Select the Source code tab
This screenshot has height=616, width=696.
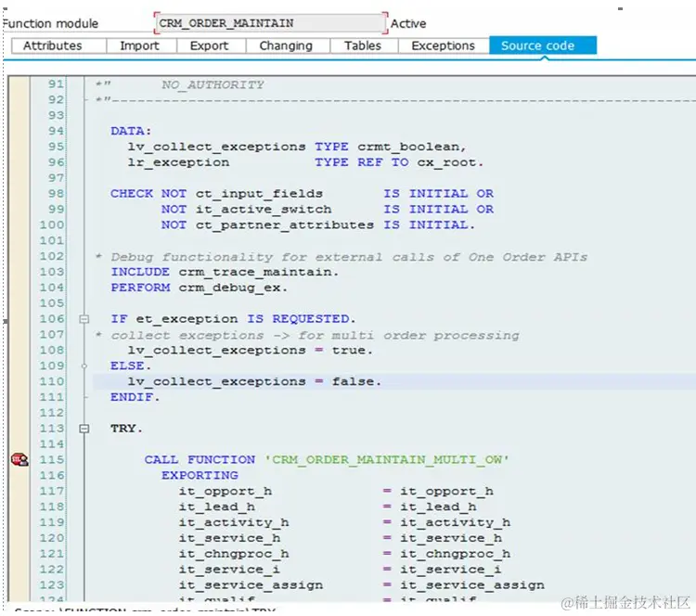[543, 45]
